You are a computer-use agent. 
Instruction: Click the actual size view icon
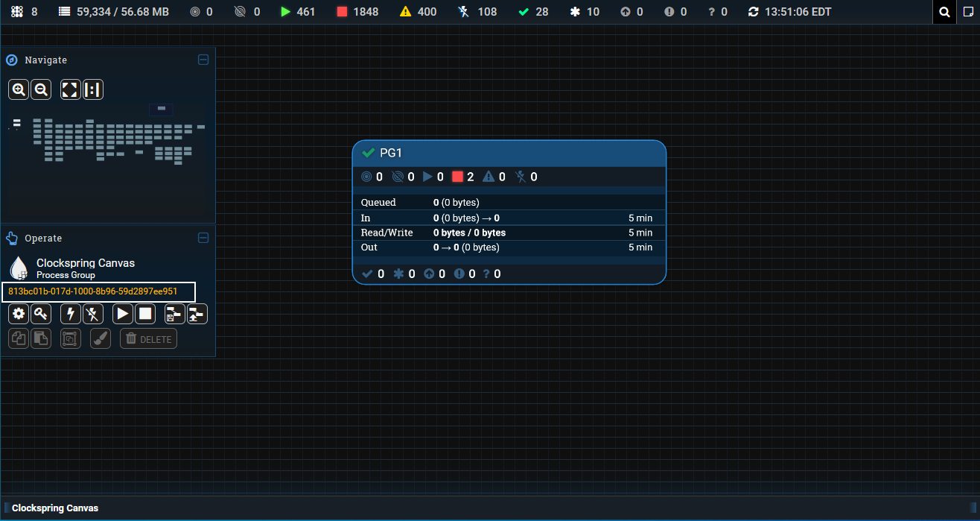[92, 89]
